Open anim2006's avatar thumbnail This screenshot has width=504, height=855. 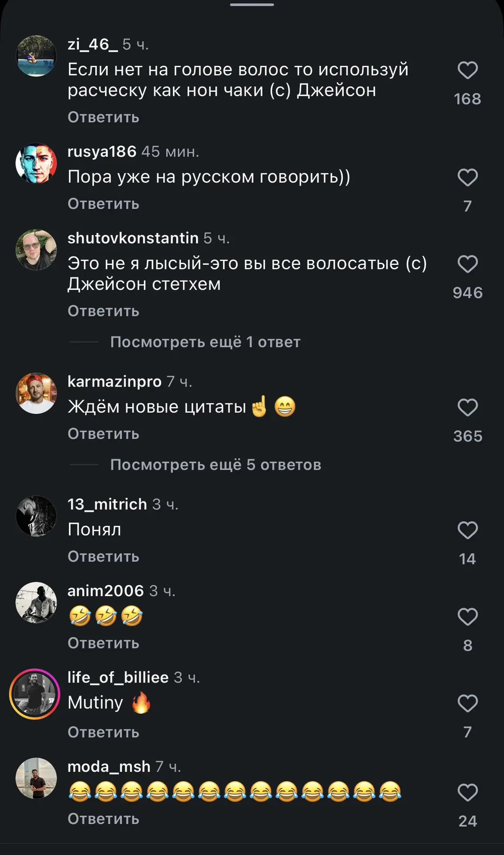tap(36, 603)
